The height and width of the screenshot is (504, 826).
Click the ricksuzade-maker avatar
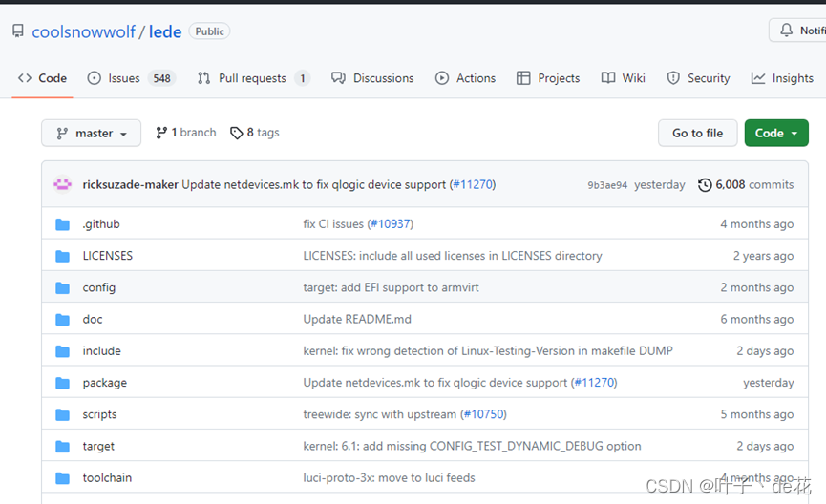(x=63, y=184)
